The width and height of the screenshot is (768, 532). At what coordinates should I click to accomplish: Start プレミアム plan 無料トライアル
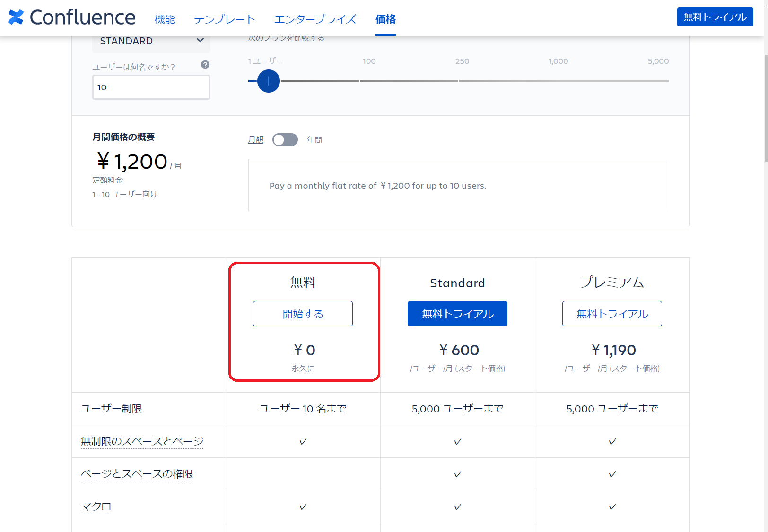tap(612, 314)
